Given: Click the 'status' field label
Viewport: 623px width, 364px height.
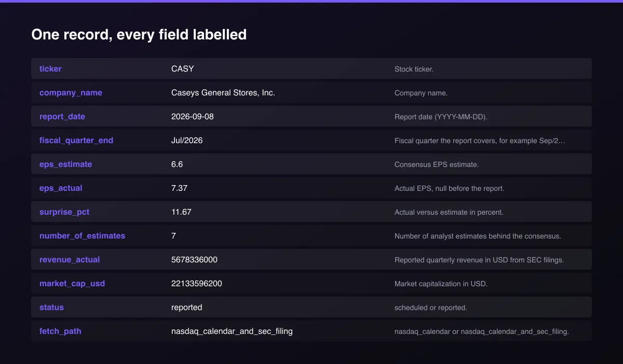Looking at the screenshot, I should (x=51, y=307).
